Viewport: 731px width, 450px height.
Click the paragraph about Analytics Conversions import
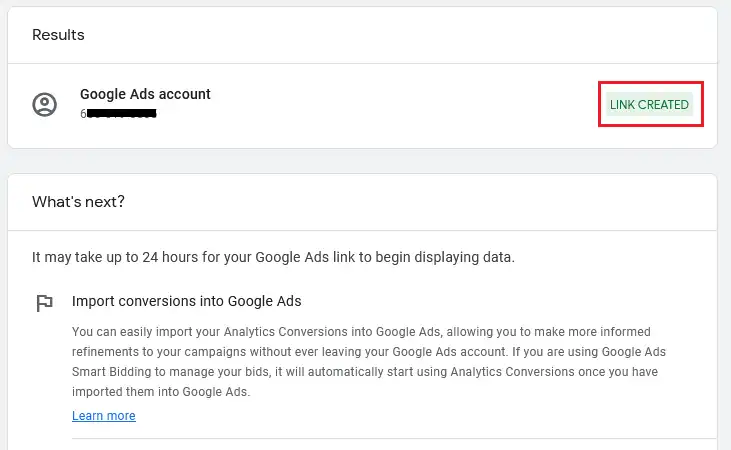[369, 361]
